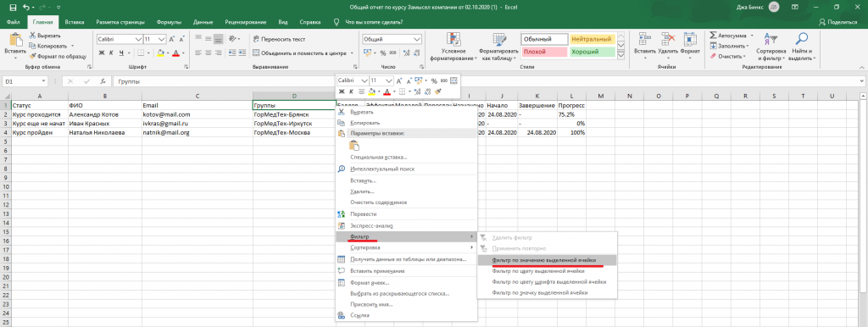
Task: Toggle Переносить текст wrap text
Action: (279, 39)
